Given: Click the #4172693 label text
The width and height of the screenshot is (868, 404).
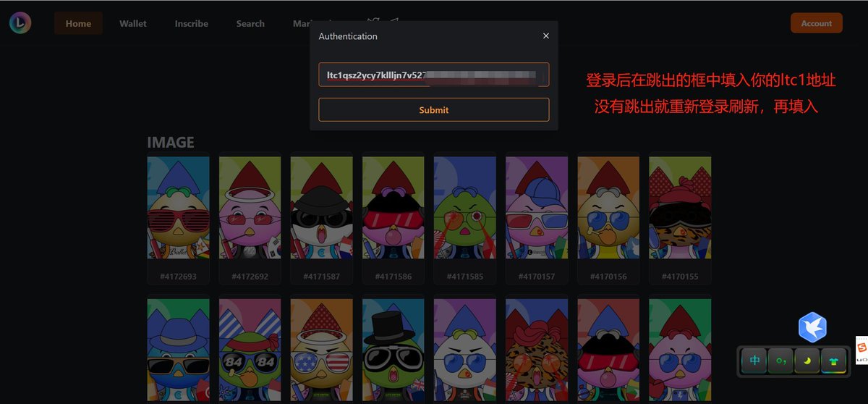Looking at the screenshot, I should point(178,276).
